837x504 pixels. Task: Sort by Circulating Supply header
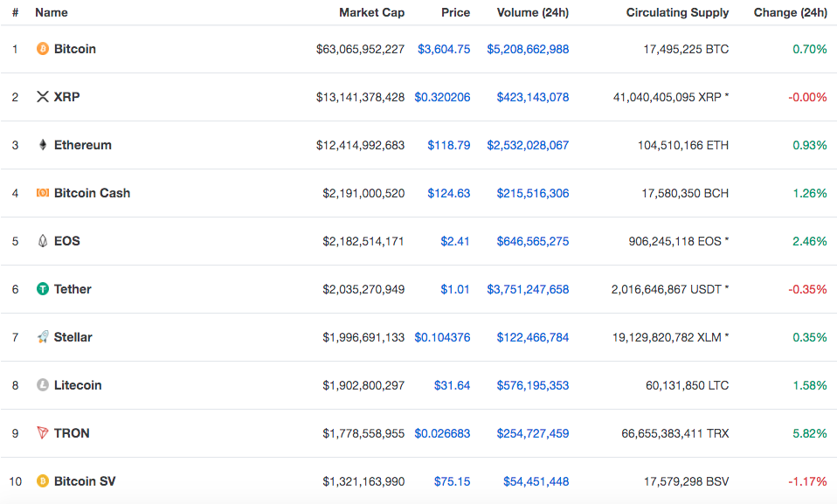point(677,12)
